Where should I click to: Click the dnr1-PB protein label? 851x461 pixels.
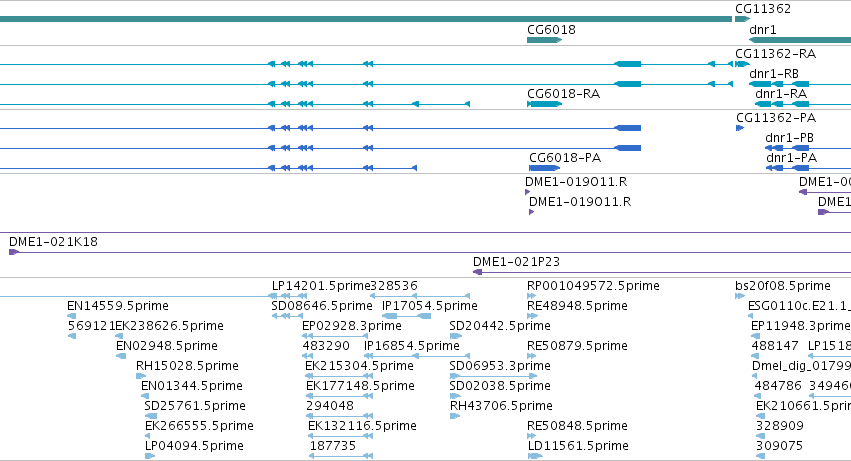[789, 137]
